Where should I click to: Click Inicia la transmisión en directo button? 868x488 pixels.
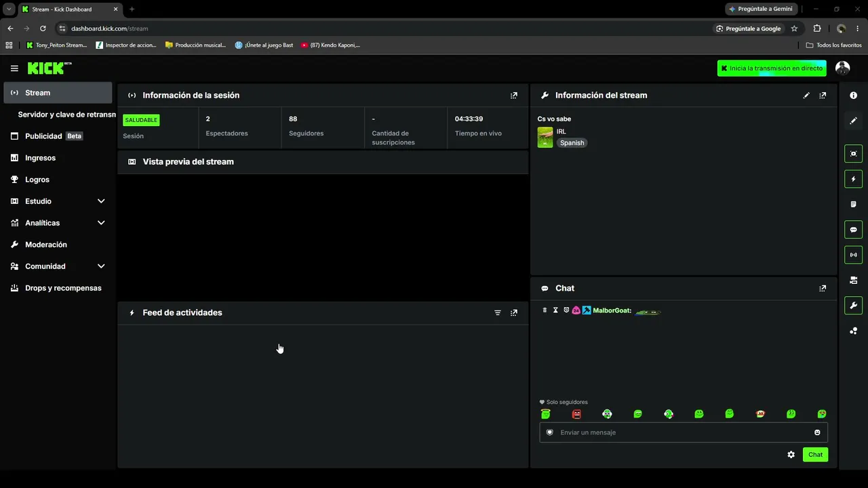[772, 68]
